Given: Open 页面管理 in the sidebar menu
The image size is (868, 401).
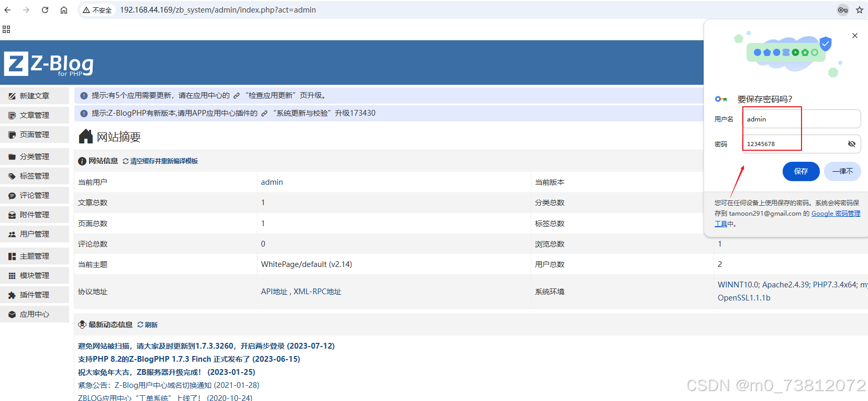Looking at the screenshot, I should tap(35, 135).
